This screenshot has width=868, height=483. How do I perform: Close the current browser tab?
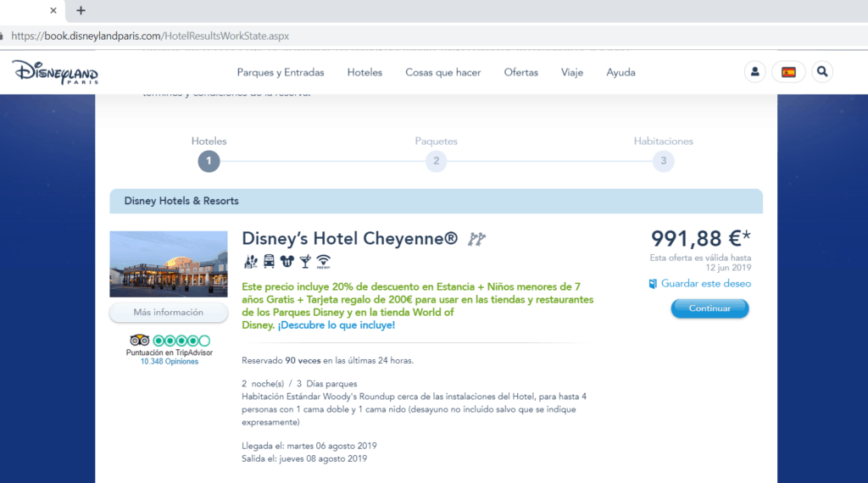pyautogui.click(x=53, y=10)
